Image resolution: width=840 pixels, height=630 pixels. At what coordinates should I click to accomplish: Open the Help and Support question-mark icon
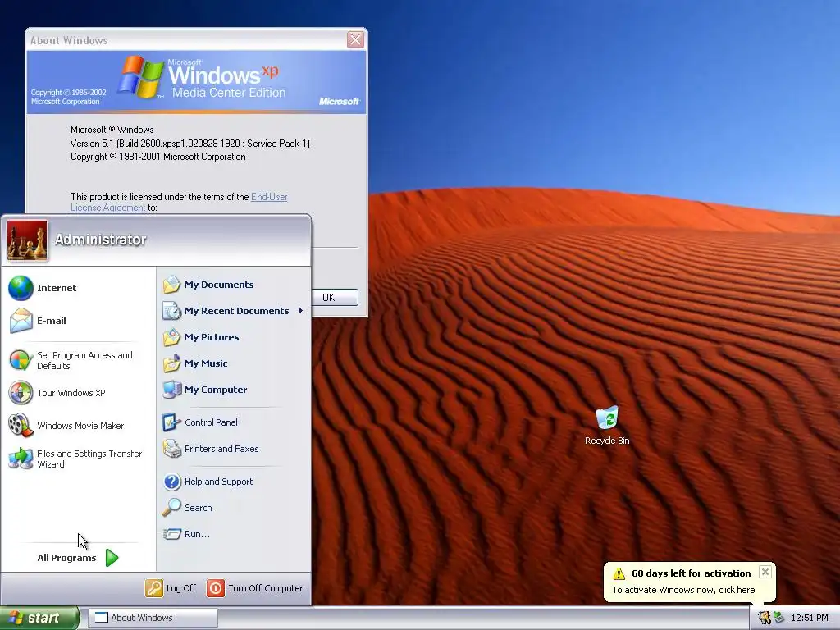(x=172, y=481)
